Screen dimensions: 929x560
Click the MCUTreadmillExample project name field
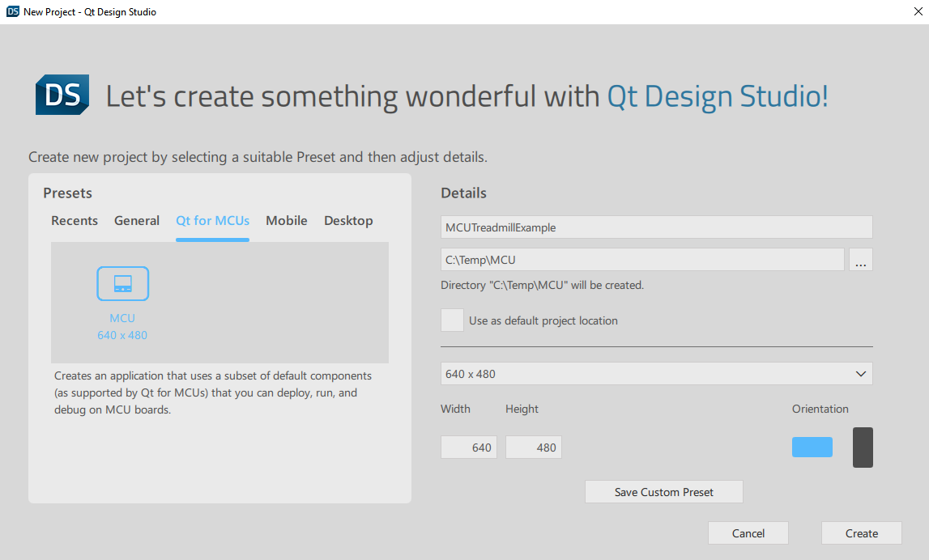point(656,227)
